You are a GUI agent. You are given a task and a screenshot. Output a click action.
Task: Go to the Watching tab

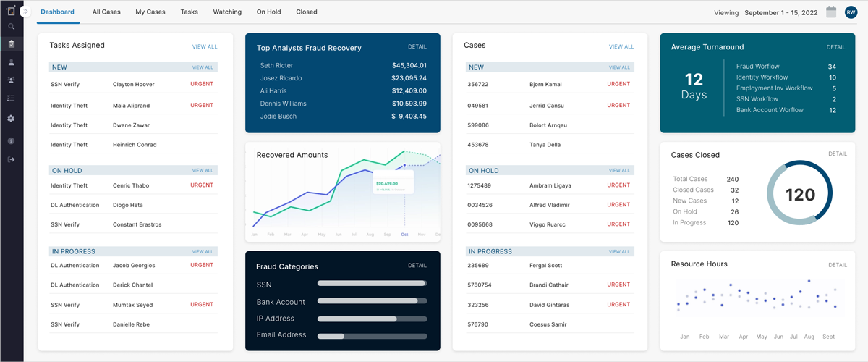(227, 12)
